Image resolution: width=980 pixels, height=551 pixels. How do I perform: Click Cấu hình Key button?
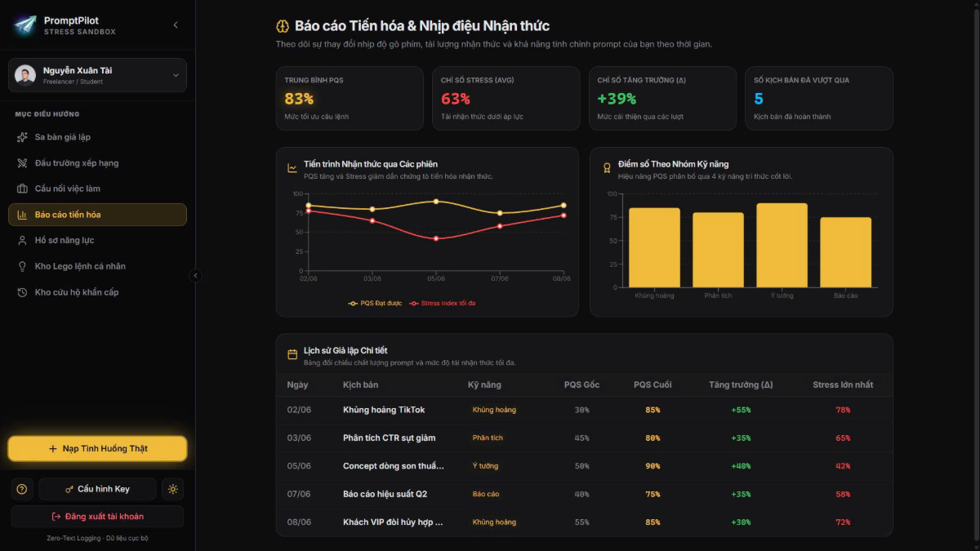[x=97, y=489]
